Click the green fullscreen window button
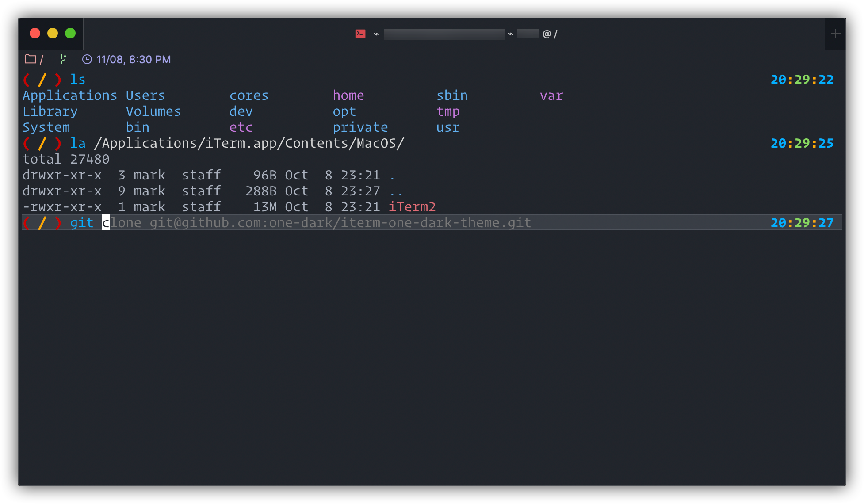864x504 pixels. 70,33
